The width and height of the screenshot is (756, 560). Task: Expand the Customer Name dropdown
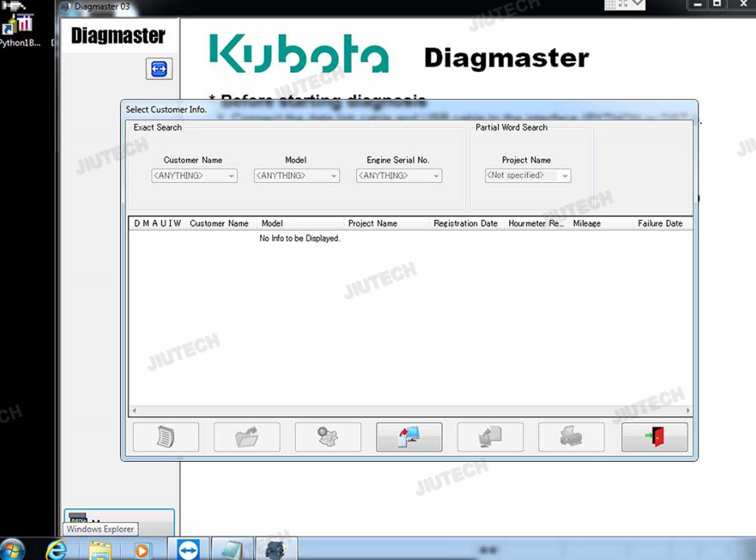point(231,176)
